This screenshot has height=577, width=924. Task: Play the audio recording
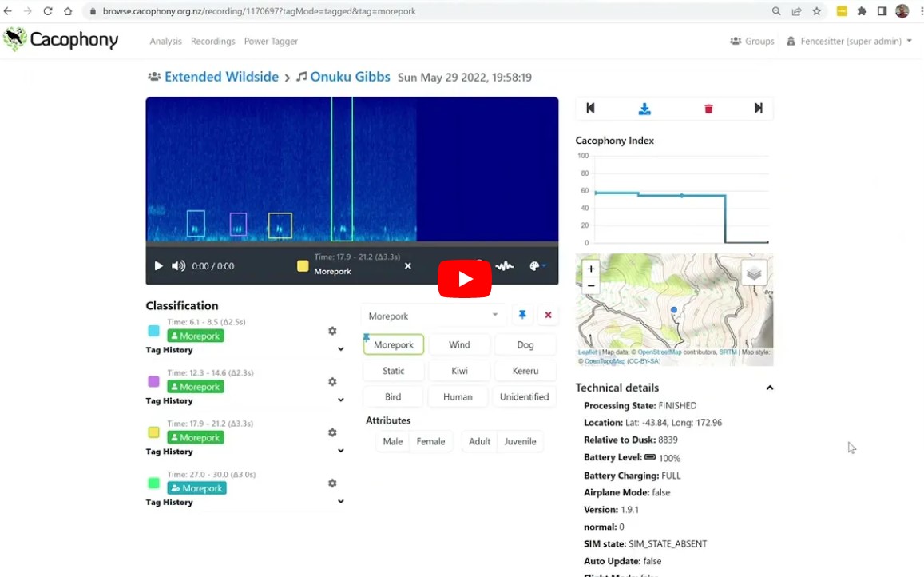click(x=158, y=266)
